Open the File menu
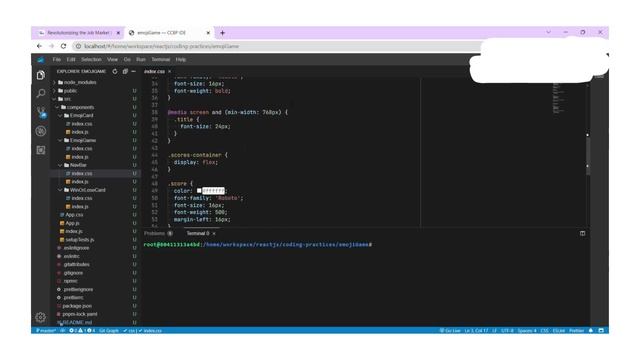This screenshot has width=640, height=360. 57,60
